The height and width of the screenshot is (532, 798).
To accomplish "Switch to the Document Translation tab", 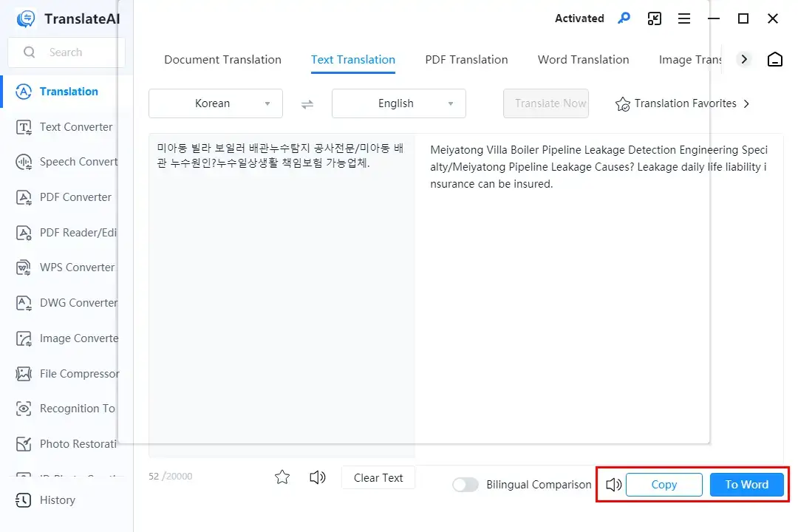I will [222, 60].
